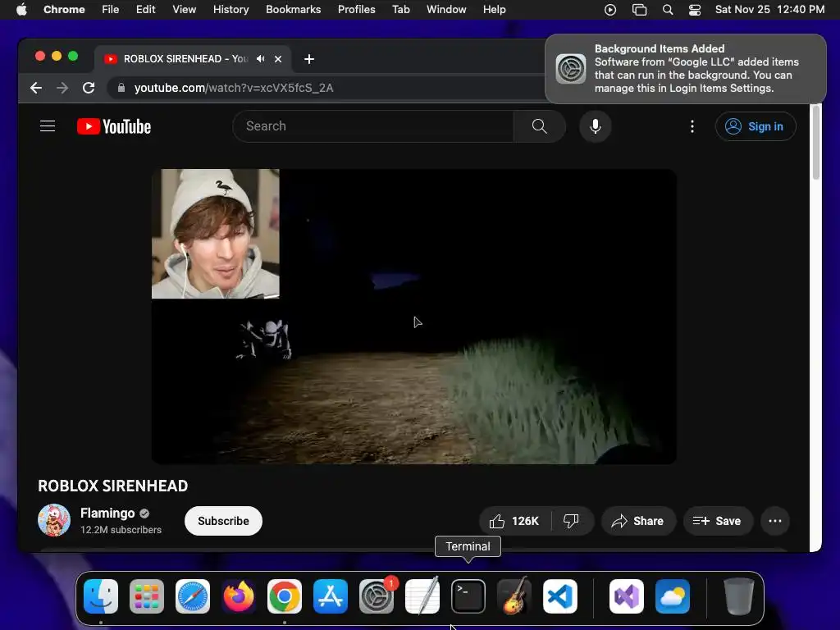Open Flamingo channel avatar
The width and height of the screenshot is (840, 630).
[54, 520]
